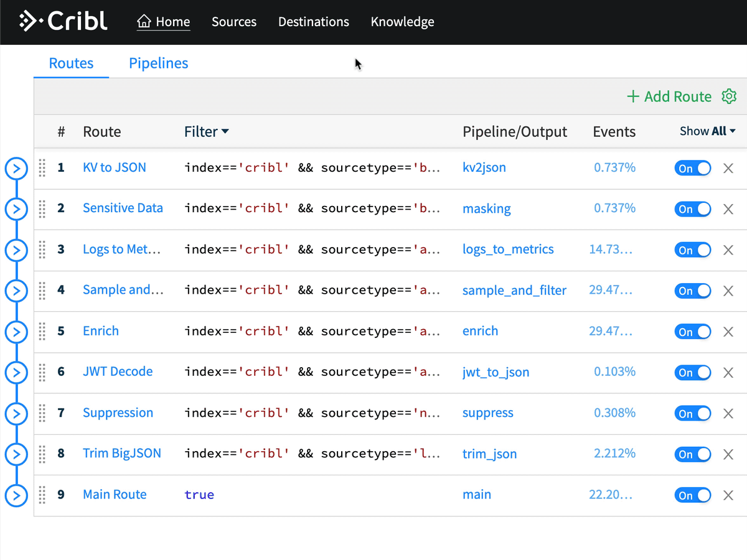Delete the JWT Decode route with X

coord(728,373)
